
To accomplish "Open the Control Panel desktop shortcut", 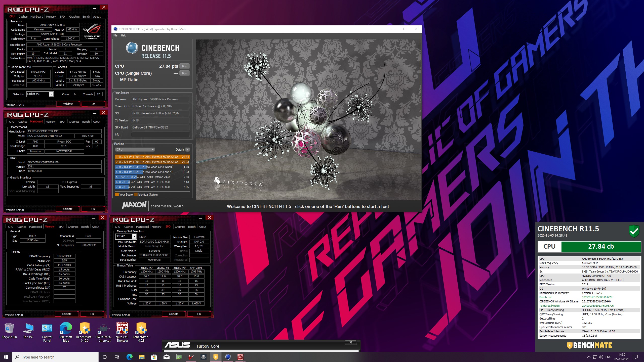I will 47,332.
